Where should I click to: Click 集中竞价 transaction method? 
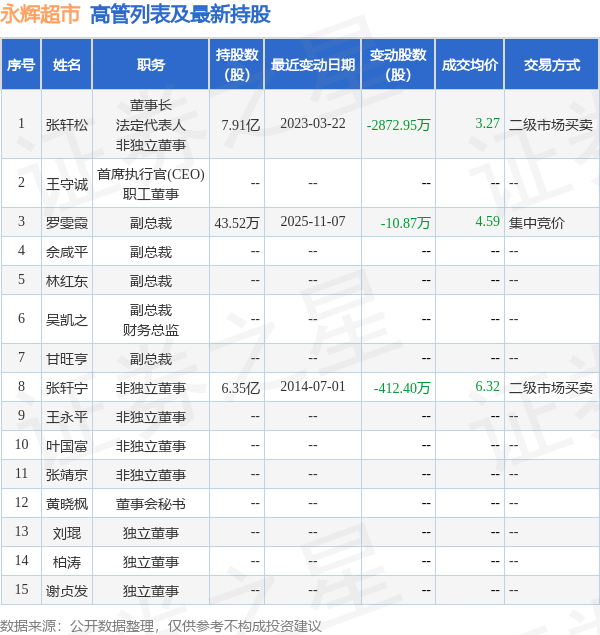click(x=536, y=223)
